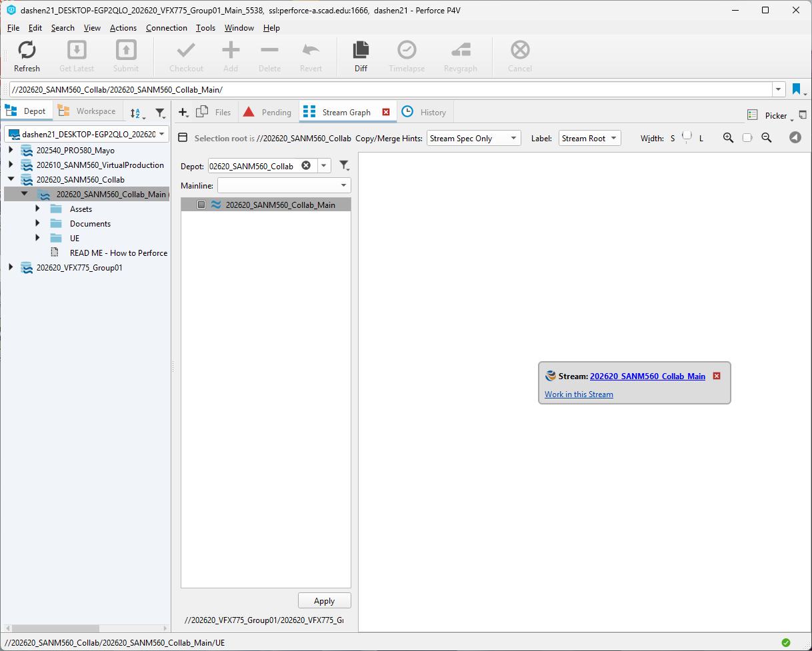Open the Copy/Merge Hints dropdown
This screenshot has width=812, height=651.
473,138
